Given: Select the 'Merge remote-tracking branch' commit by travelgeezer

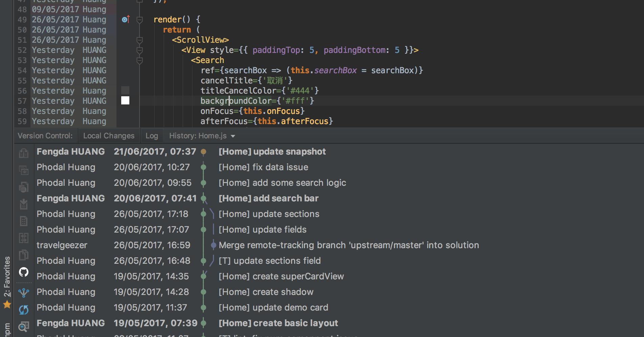Looking at the screenshot, I should [349, 245].
